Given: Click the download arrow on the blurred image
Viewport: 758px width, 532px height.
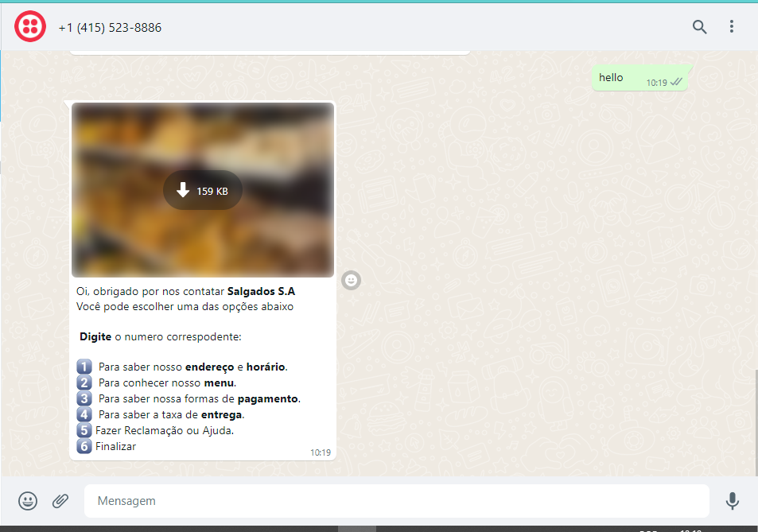Looking at the screenshot, I should [x=183, y=189].
